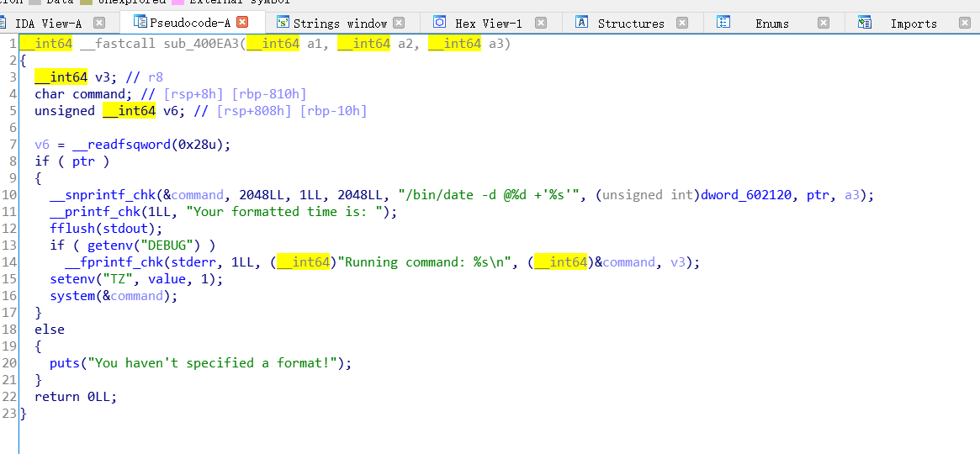Click the fflush call
The height and width of the screenshot is (454, 980).
pyautogui.click(x=72, y=229)
